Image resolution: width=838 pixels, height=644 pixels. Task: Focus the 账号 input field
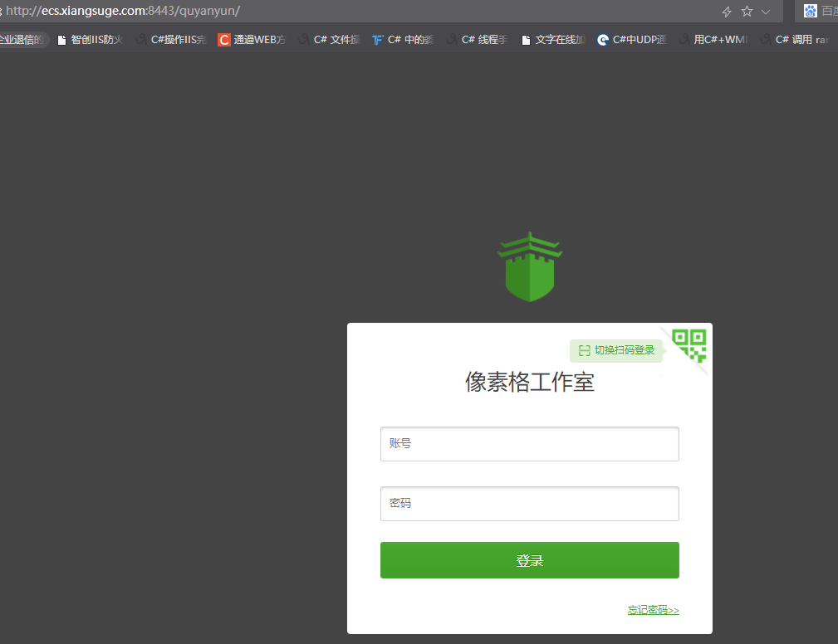pos(529,444)
